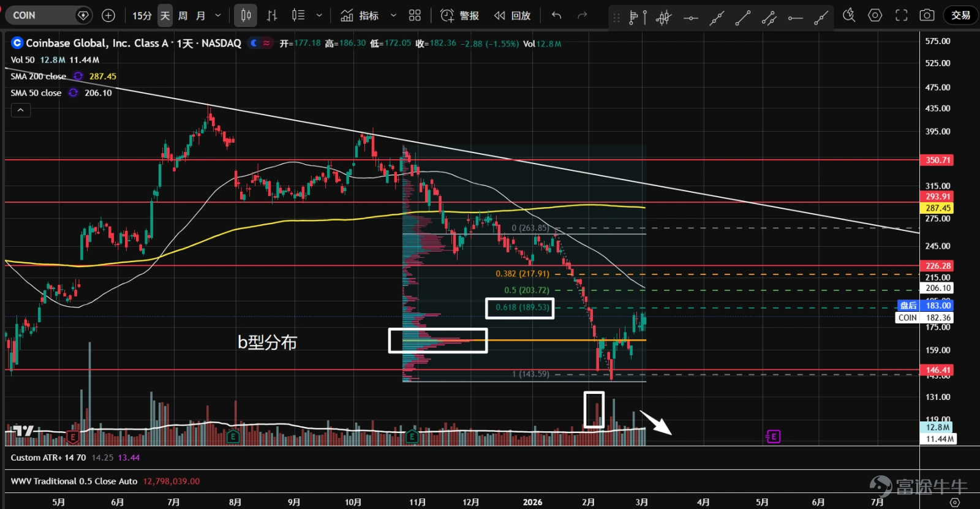Open quick search lightning icon
Screen dimensions: 980x509
849,15
